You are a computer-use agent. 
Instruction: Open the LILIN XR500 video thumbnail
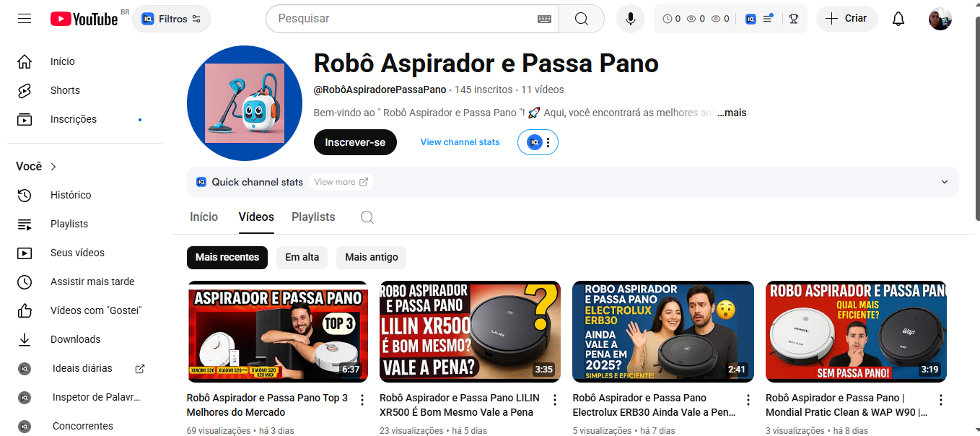pos(470,331)
